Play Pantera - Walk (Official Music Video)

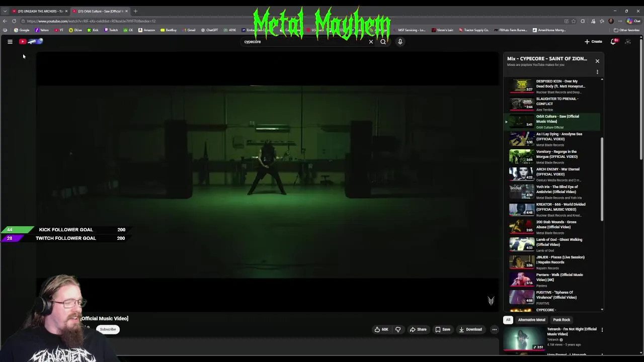click(x=552, y=280)
